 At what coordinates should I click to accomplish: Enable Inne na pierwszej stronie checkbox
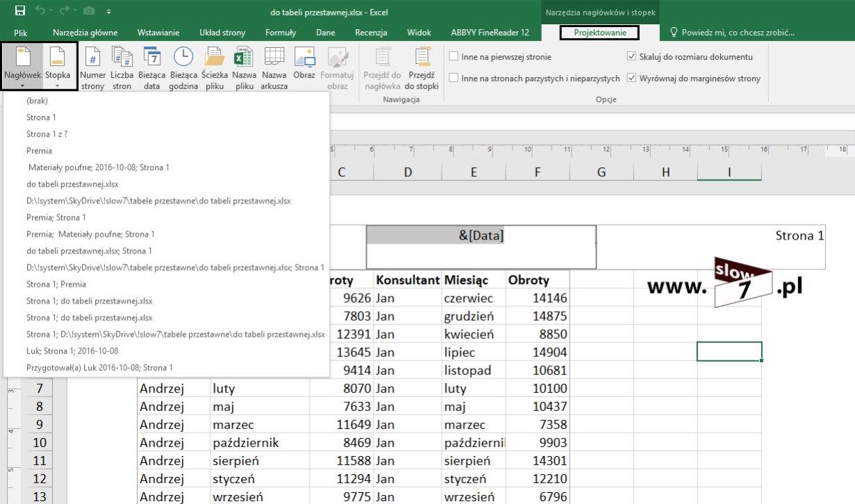point(454,57)
